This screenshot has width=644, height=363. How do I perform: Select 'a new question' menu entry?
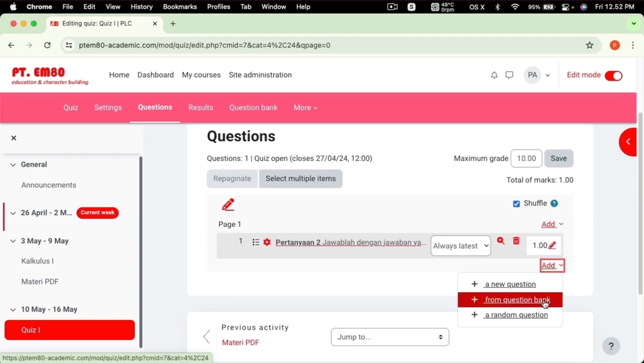(510, 284)
